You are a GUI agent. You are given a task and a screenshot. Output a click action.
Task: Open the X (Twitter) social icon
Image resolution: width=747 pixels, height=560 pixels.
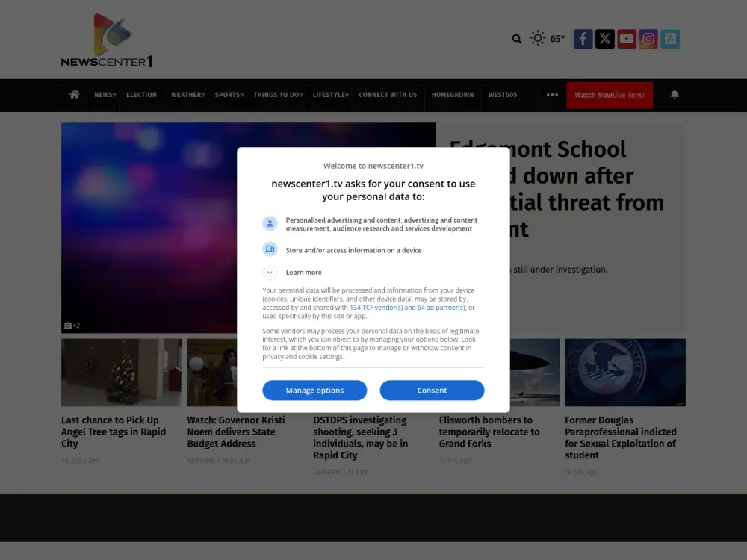pos(604,38)
